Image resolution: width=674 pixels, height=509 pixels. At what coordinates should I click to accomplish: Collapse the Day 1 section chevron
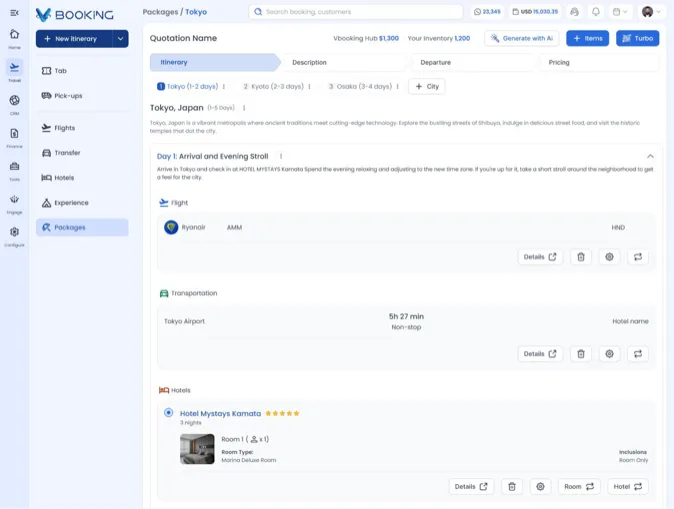click(650, 156)
